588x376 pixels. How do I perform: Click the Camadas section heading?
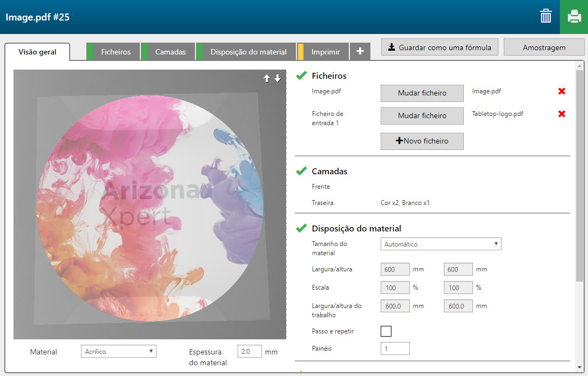[x=329, y=171]
